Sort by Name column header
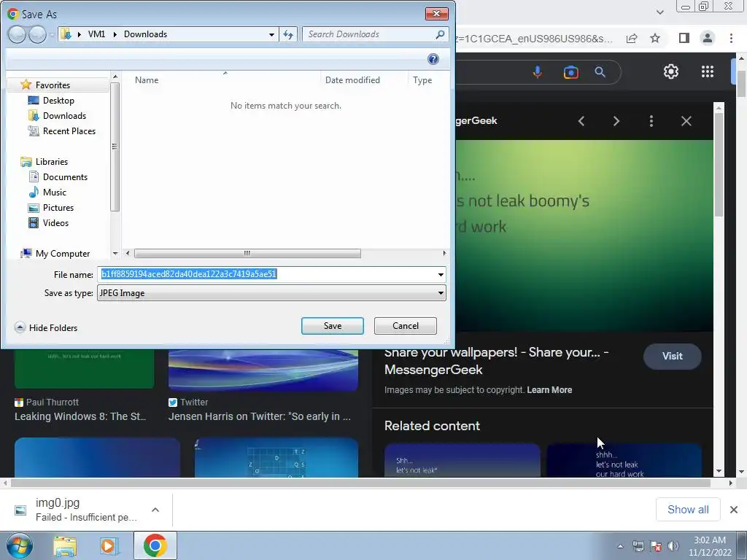Screen dimensions: 747x560 point(146,80)
